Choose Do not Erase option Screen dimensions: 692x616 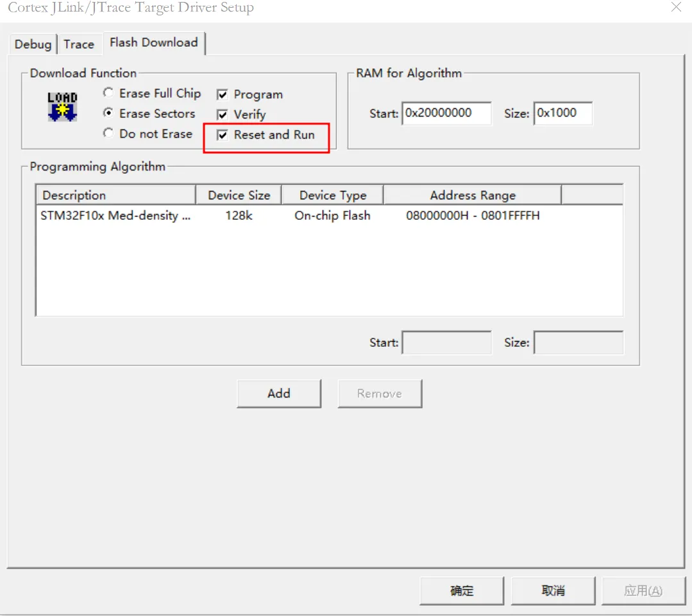pos(148,133)
